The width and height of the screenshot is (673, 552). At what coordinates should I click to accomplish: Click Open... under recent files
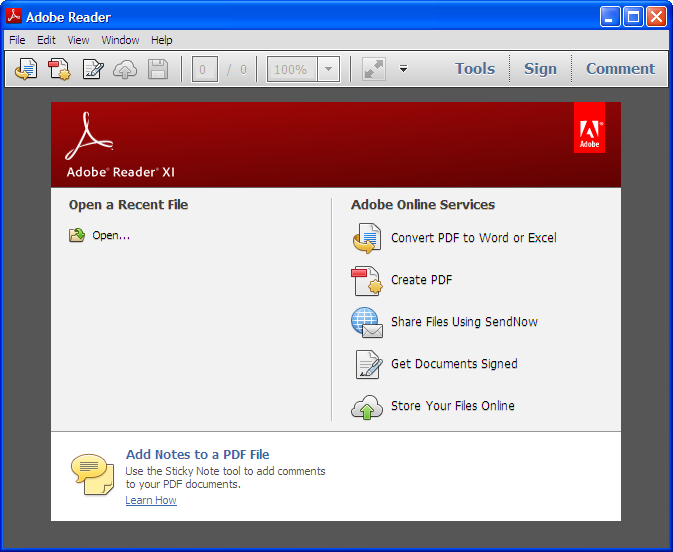click(x=110, y=236)
